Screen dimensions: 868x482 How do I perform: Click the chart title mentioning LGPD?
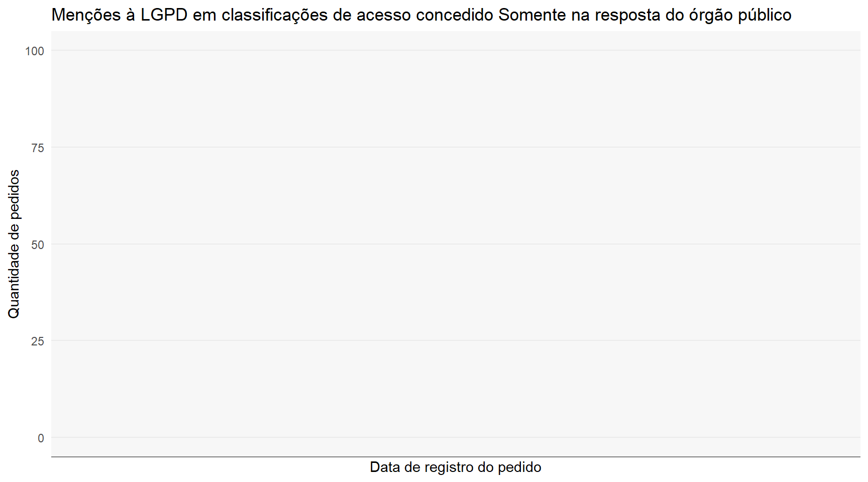421,15
